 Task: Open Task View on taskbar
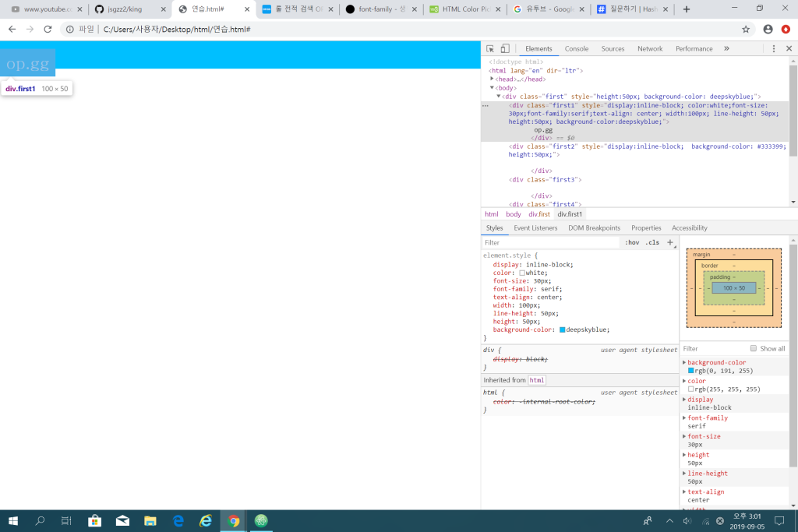tap(66, 521)
